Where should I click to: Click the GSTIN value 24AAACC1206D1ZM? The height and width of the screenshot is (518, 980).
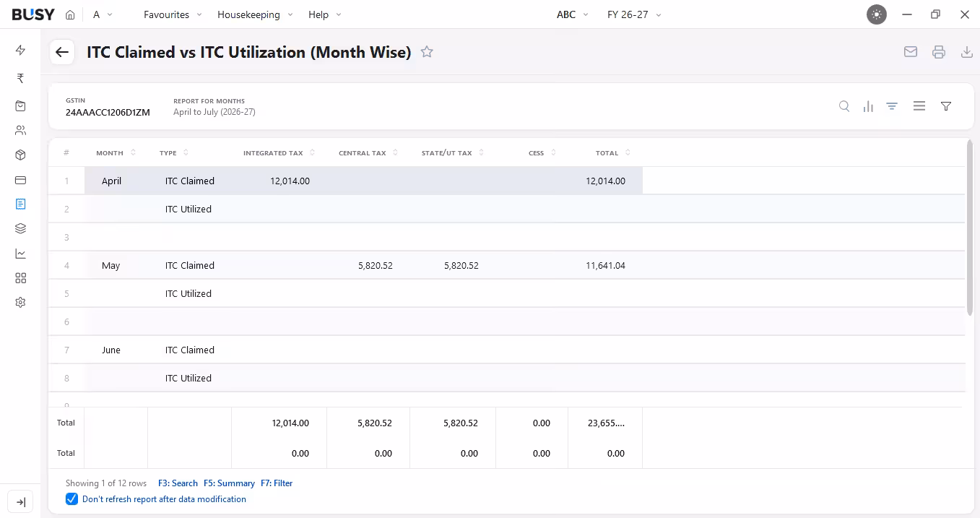click(x=108, y=113)
